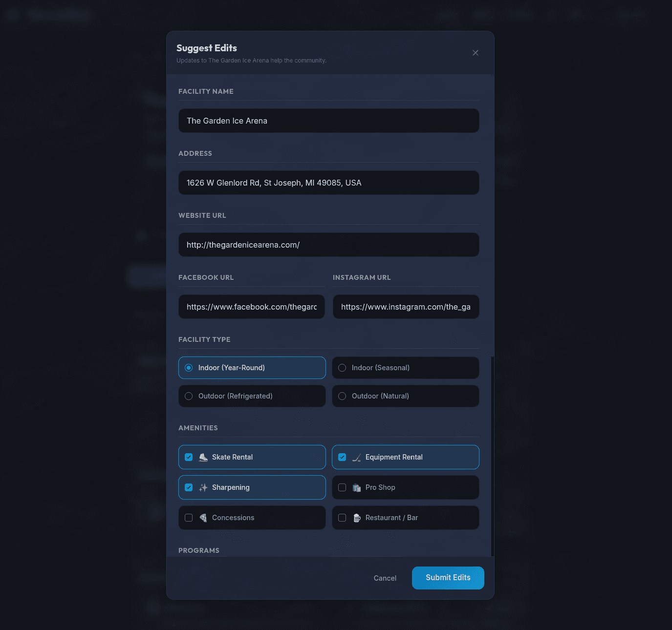The image size is (672, 630).
Task: Select Outdoor (Refrigerated) facility type
Action: click(252, 396)
